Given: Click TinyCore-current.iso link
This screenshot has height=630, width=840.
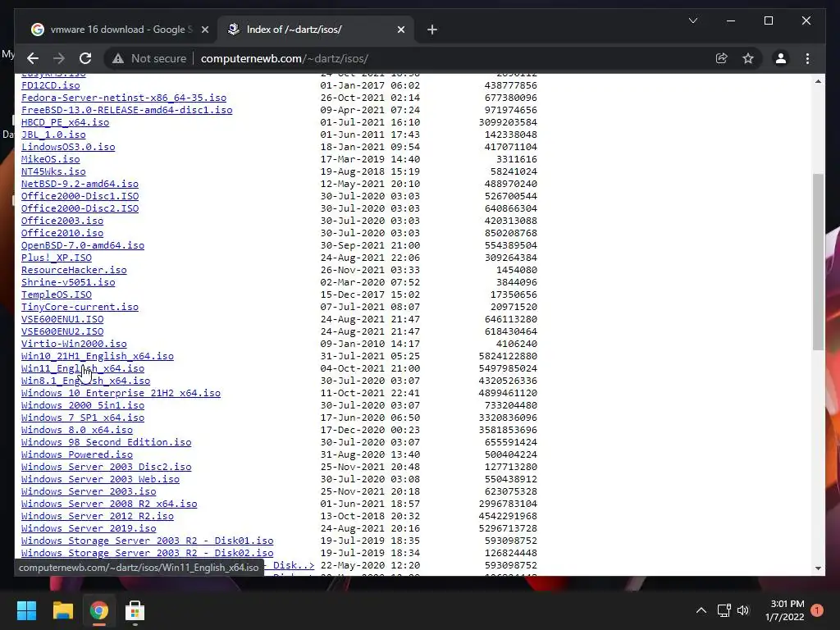Looking at the screenshot, I should [80, 307].
